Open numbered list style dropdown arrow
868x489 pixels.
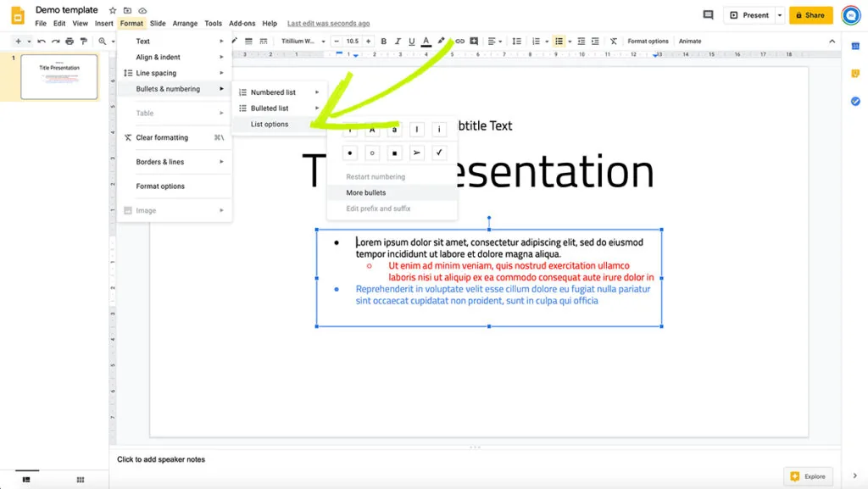(x=547, y=42)
